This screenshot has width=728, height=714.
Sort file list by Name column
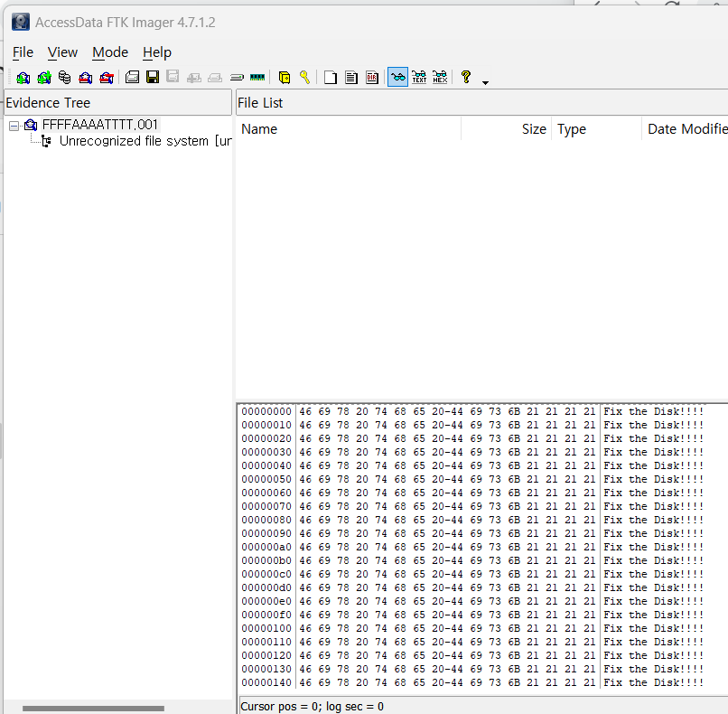click(349, 128)
